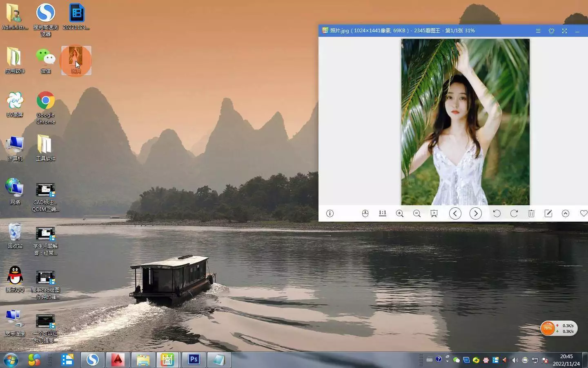Open the skin theme shirt icon menu
The image size is (588, 368).
551,31
